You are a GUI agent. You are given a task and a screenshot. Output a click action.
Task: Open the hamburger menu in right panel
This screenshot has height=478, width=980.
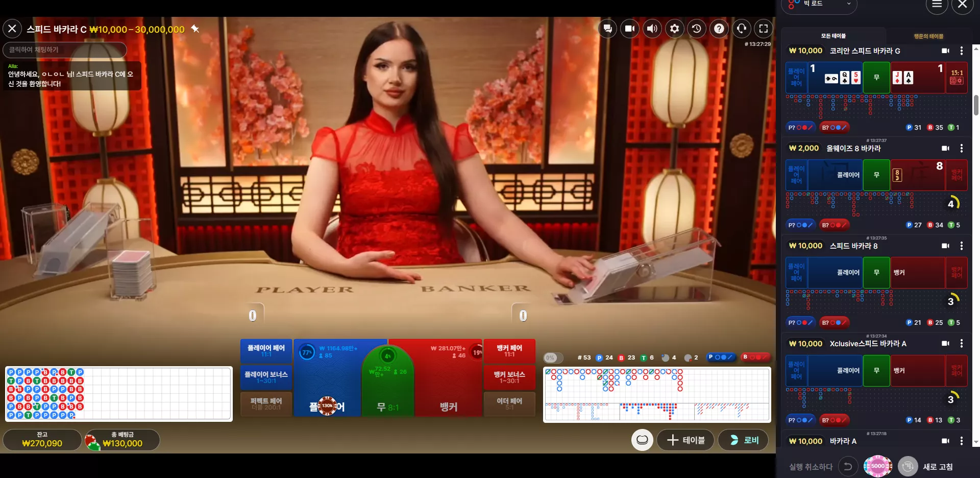pyautogui.click(x=937, y=5)
